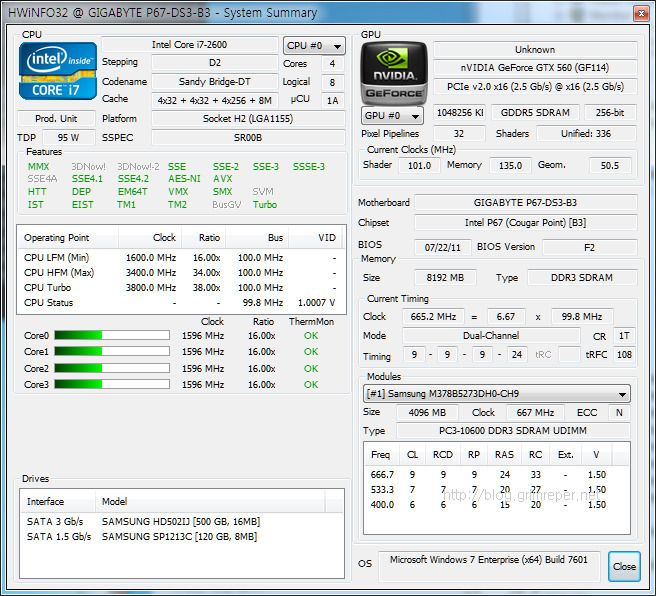Click the HTT feature label
Screen dimensions: 656x596
(x=37, y=192)
